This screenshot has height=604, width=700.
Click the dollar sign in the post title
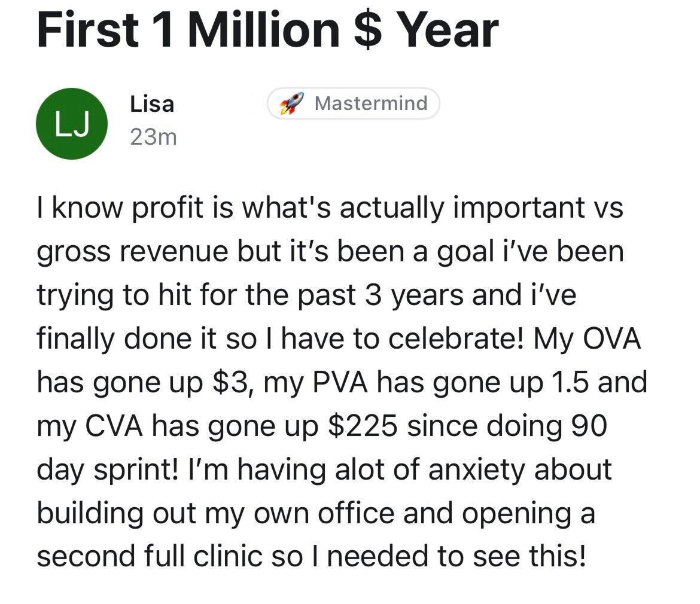click(369, 30)
